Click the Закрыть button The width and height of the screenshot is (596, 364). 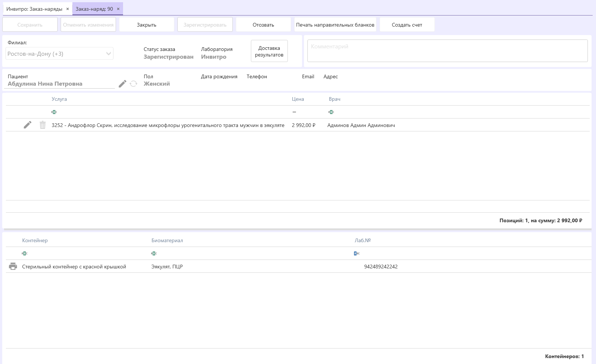point(147,25)
